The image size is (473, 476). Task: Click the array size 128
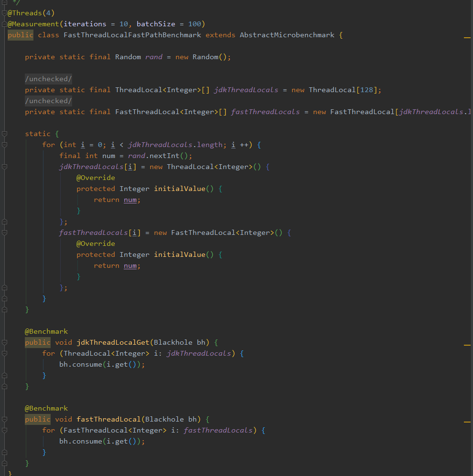pyautogui.click(x=366, y=90)
